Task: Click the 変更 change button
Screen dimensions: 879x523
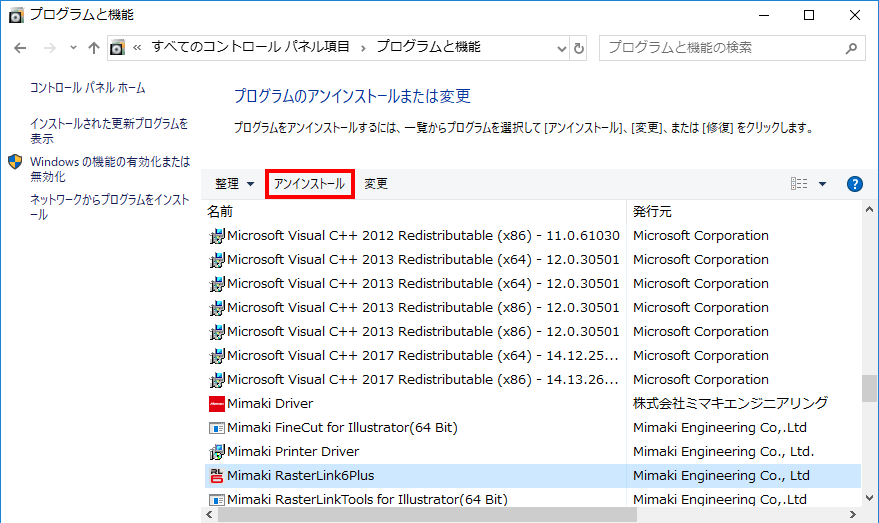Action: pos(376,184)
